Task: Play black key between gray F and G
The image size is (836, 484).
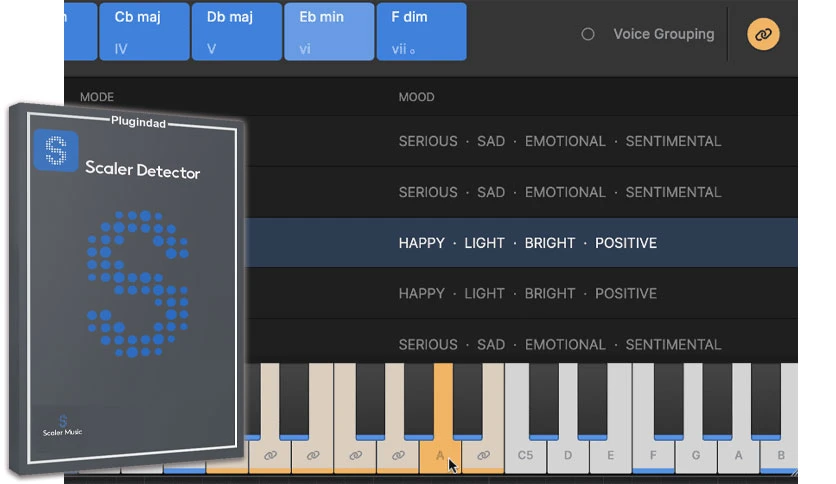Action: pos(669,401)
